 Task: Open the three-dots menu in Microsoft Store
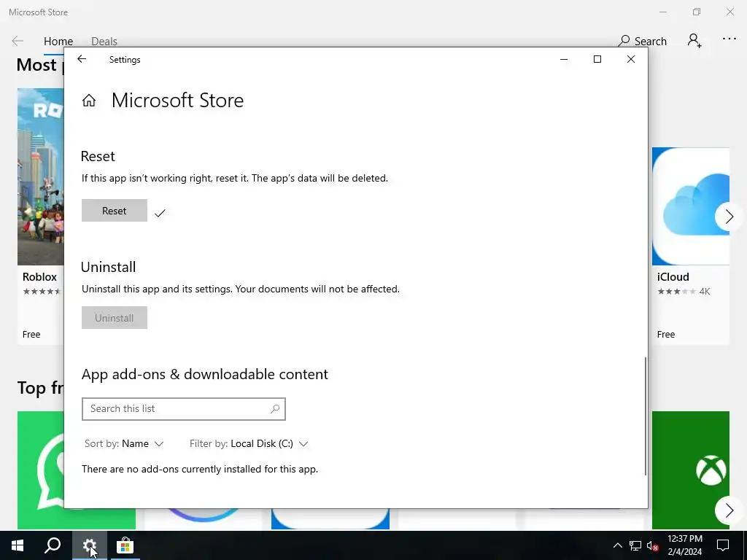[729, 39]
